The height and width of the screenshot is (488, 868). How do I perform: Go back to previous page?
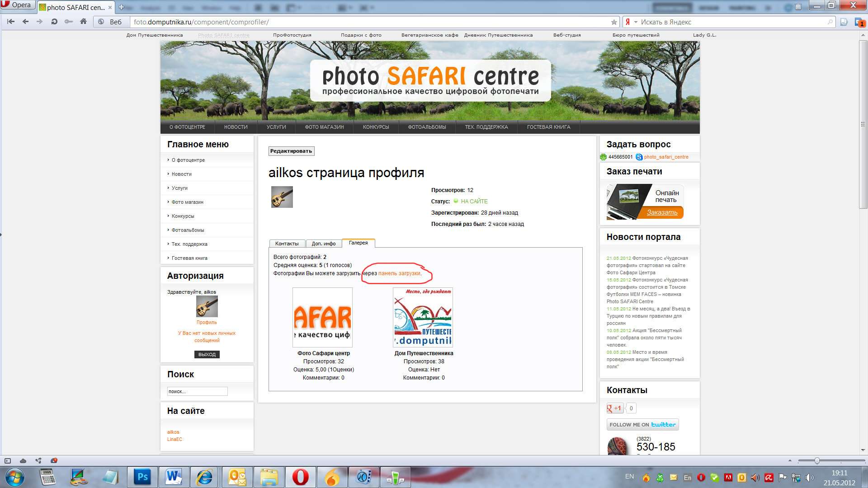point(25,22)
